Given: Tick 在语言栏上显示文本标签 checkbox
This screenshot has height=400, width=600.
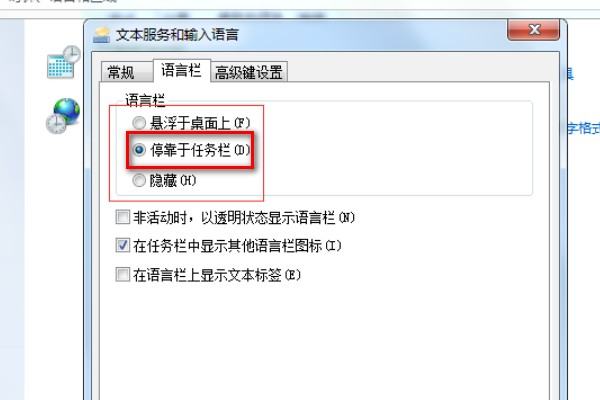Looking at the screenshot, I should click(122, 274).
